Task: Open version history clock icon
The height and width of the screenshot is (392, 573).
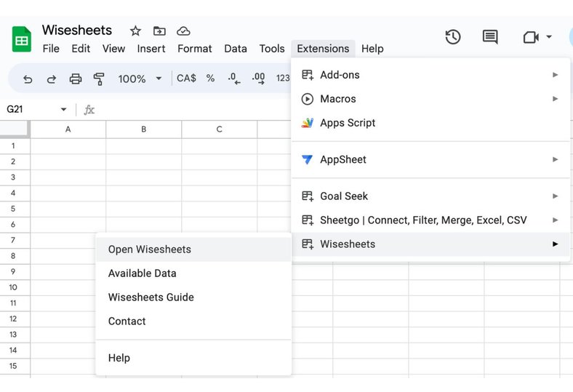Action: [x=453, y=37]
